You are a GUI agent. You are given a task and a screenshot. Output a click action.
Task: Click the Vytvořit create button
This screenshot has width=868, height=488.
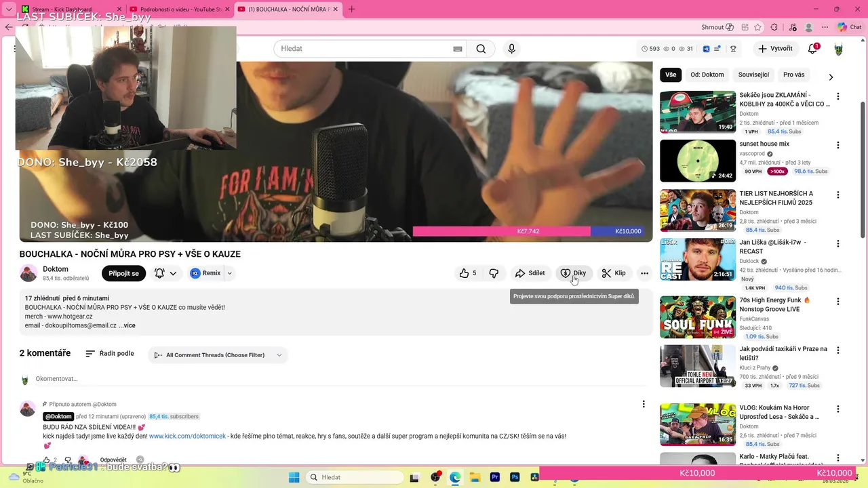tap(775, 49)
